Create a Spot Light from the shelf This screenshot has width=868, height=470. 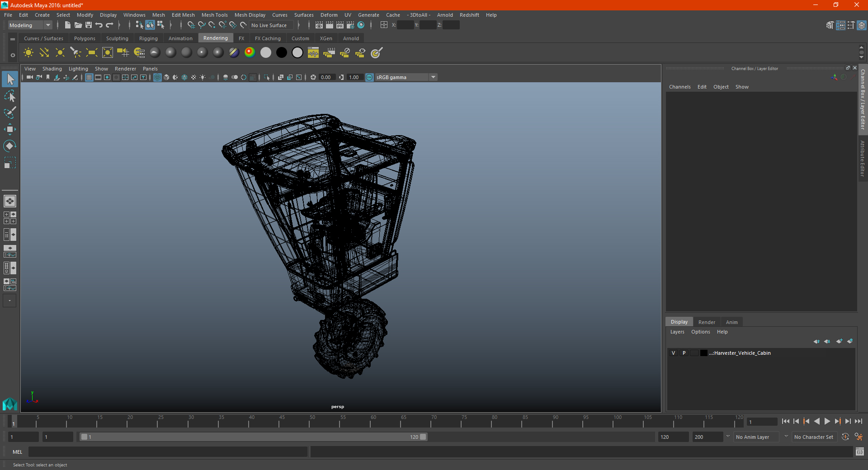(x=76, y=53)
